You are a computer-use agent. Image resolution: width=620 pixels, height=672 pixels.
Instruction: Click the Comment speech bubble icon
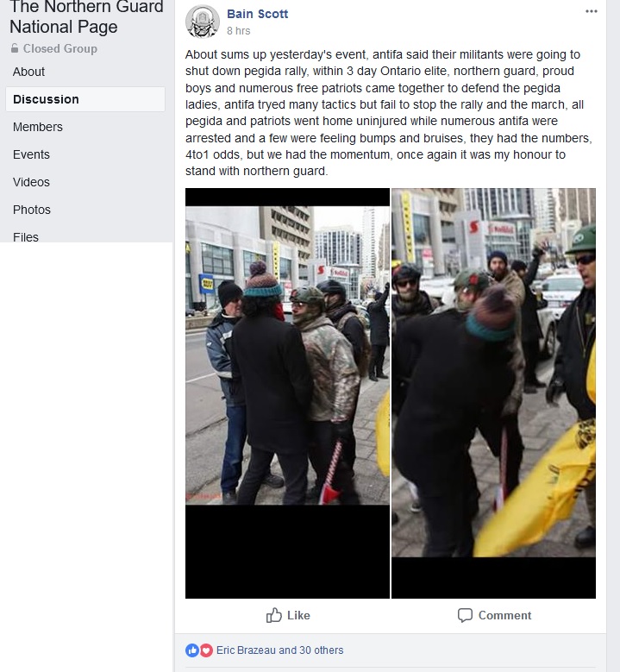465,615
